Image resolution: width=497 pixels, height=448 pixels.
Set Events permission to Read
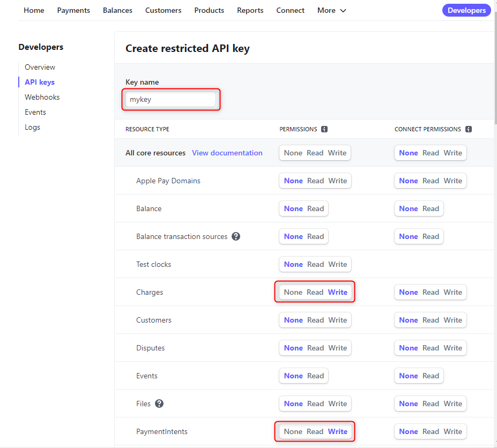pyautogui.click(x=315, y=376)
